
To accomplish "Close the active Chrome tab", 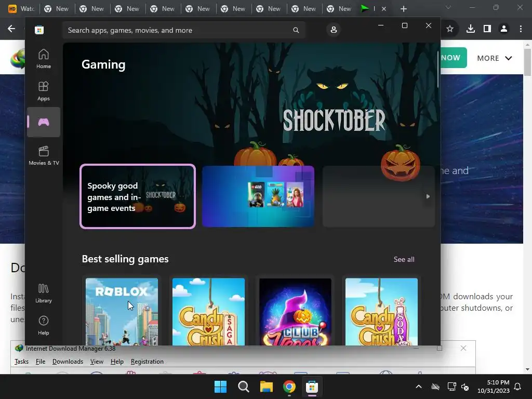I will pos(384,9).
